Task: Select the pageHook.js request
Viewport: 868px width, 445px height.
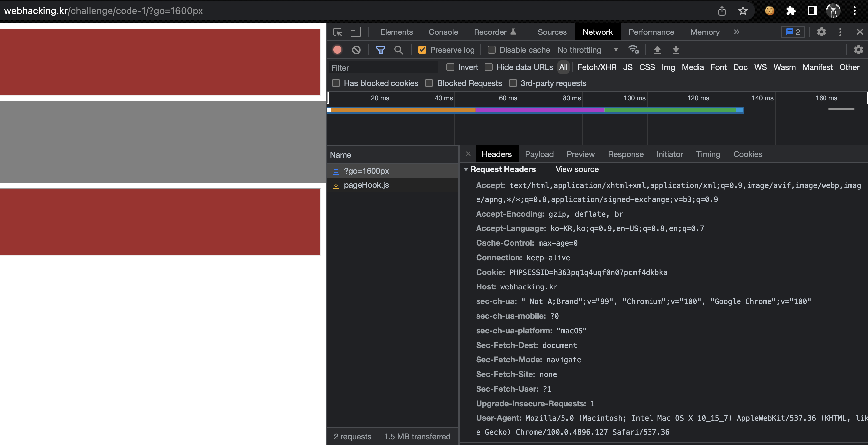Action: click(x=366, y=185)
